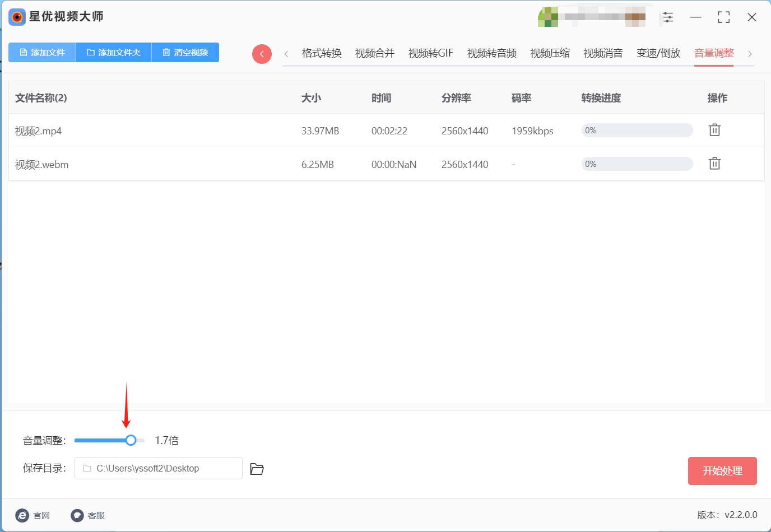Click the 添加文件夹 button

coord(114,52)
